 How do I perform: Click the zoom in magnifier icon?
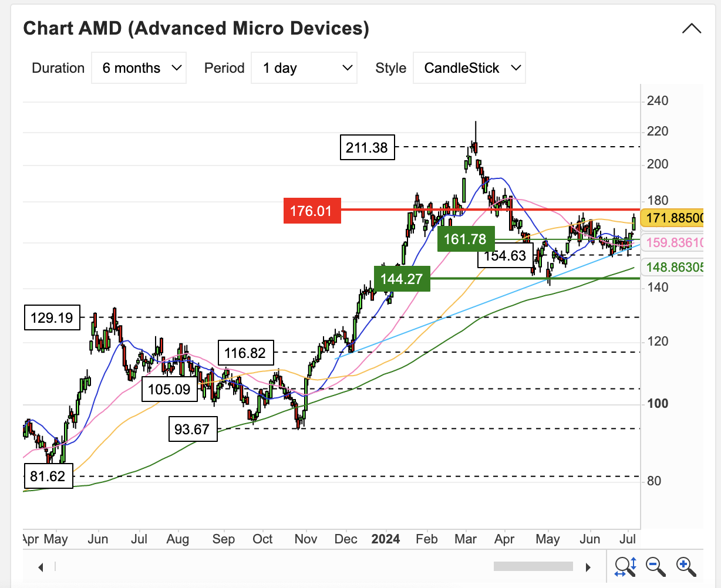point(686,566)
